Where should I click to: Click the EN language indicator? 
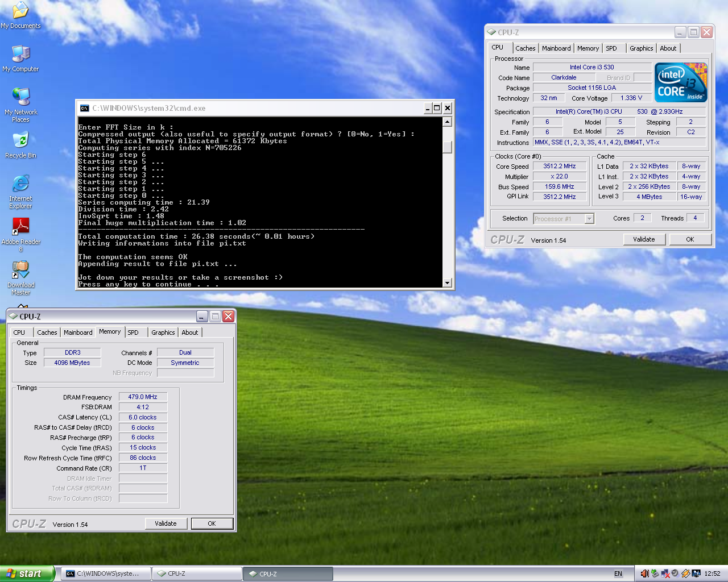[x=618, y=573]
